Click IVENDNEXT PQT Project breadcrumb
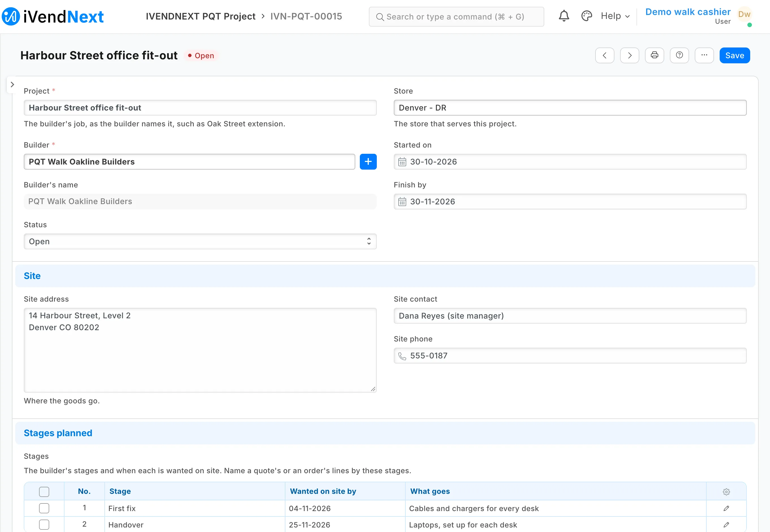Viewport: 770px width, 532px height. (200, 16)
